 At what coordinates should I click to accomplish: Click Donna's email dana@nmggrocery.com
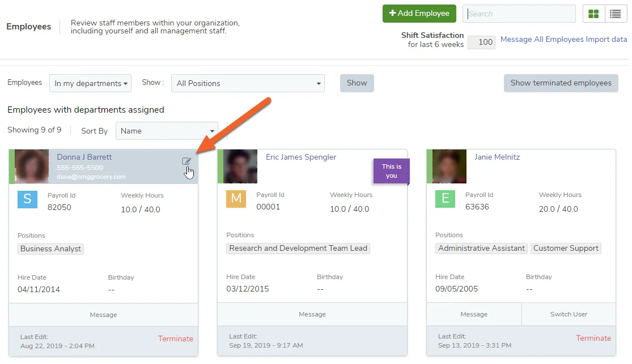91,177
